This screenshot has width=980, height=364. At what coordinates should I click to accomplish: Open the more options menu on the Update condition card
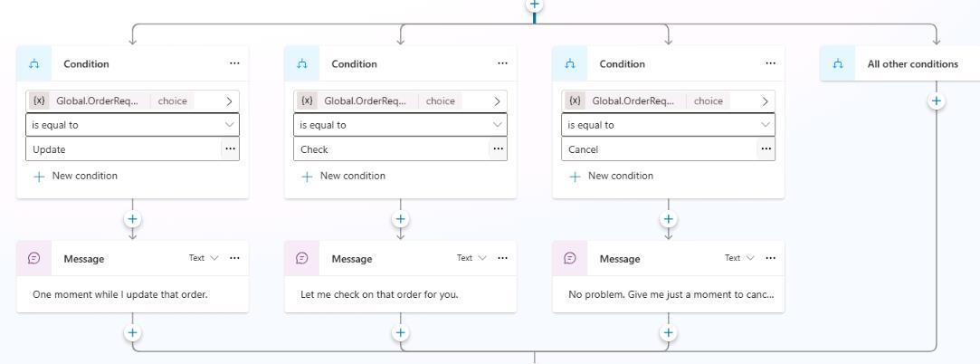click(x=234, y=63)
